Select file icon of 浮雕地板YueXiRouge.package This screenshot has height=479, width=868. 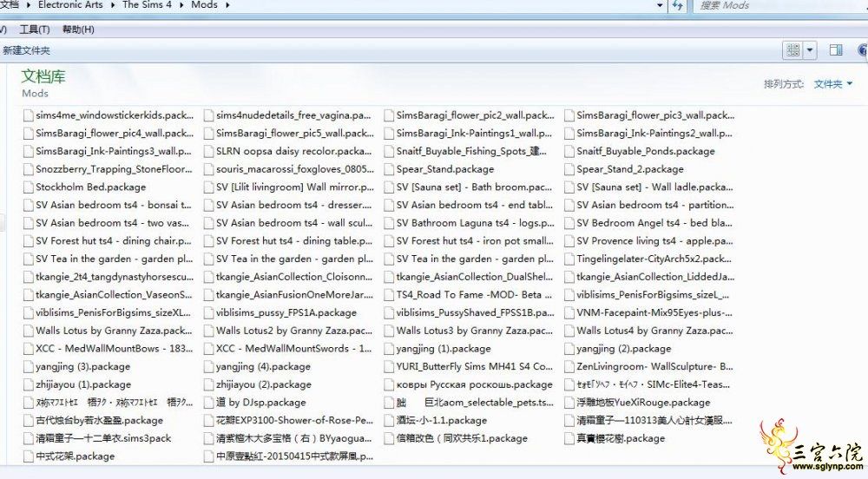pos(569,403)
